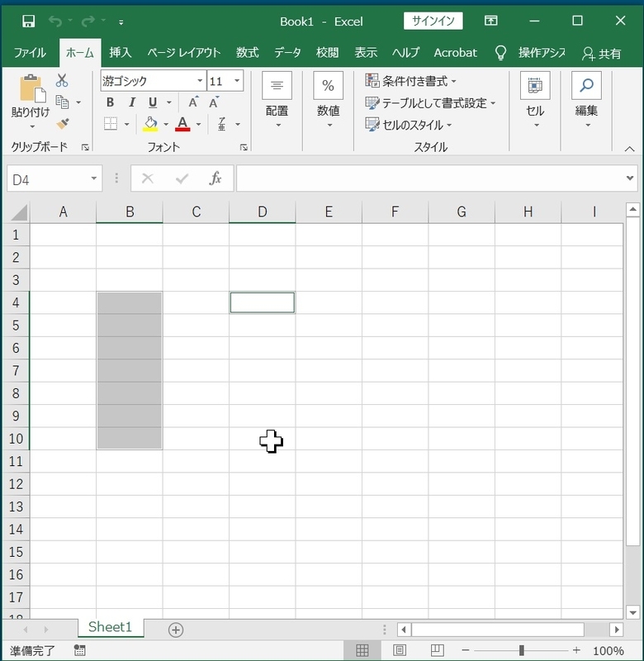This screenshot has width=644, height=661.
Task: Open the 表示 tab
Action: coord(366,53)
